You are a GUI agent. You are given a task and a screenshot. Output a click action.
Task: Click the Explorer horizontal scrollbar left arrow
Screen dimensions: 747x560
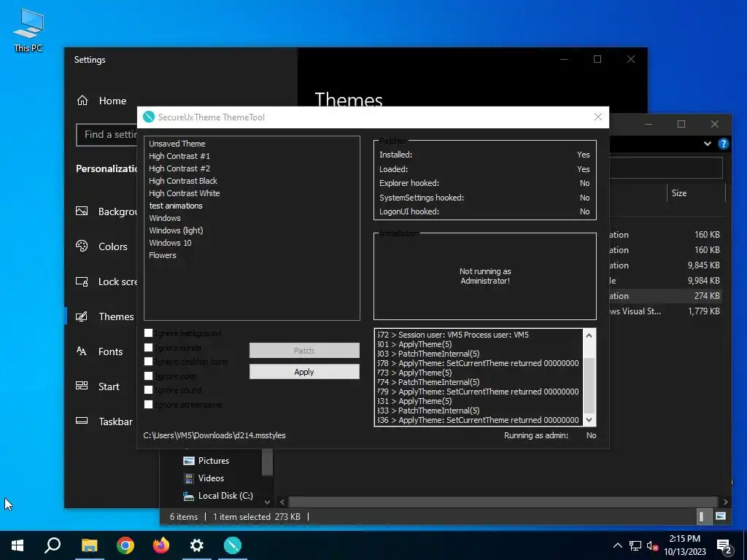(x=282, y=502)
